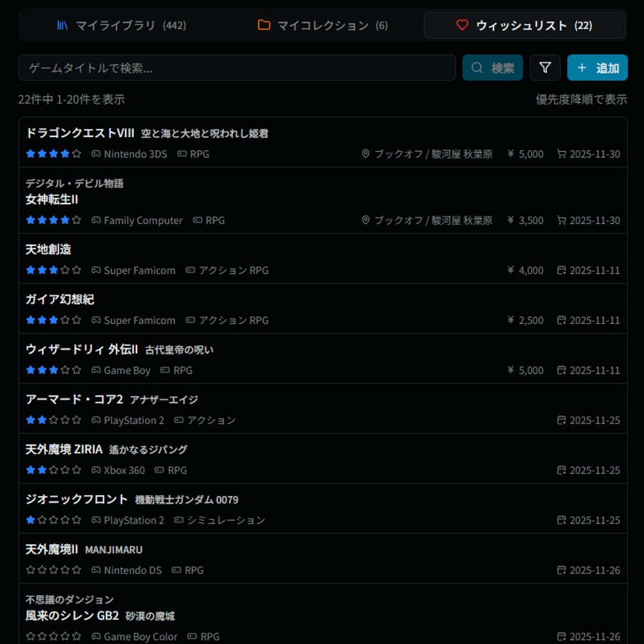
Task: Click the heart icon on the ウィッシュリスト tab
Action: (462, 25)
